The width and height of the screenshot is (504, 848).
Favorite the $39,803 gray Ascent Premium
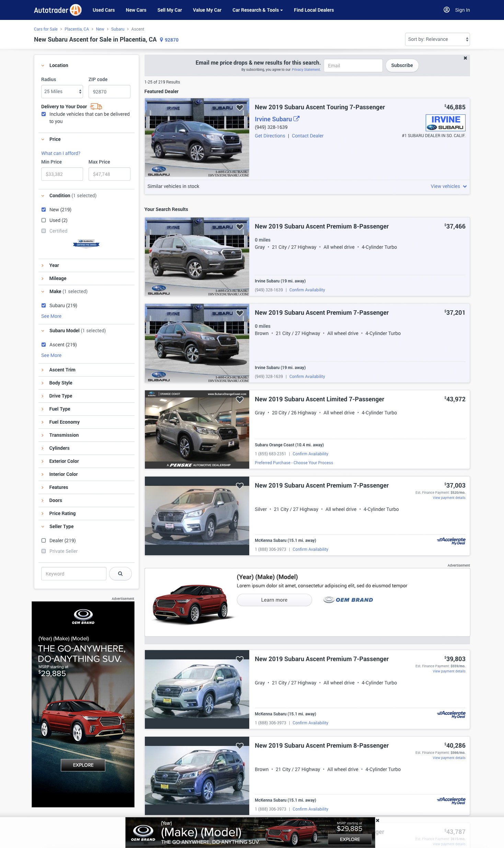(240, 659)
